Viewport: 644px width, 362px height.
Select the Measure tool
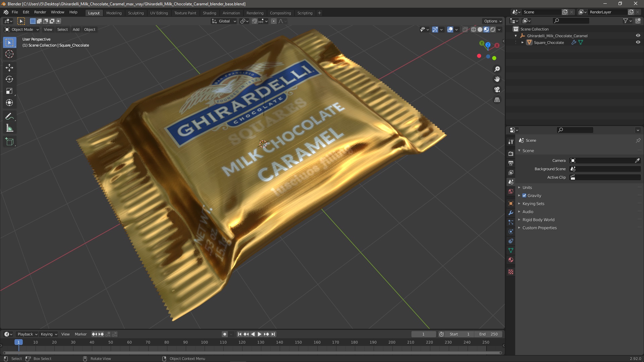click(9, 128)
